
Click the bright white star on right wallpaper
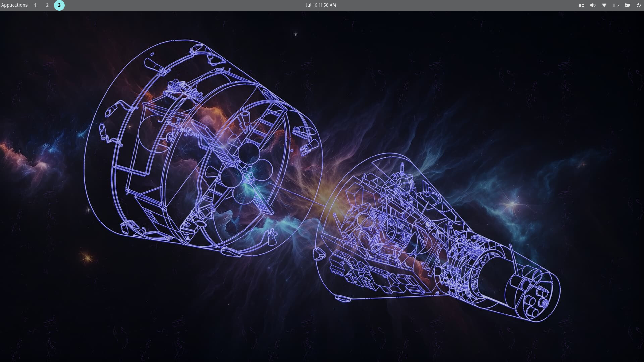point(512,203)
